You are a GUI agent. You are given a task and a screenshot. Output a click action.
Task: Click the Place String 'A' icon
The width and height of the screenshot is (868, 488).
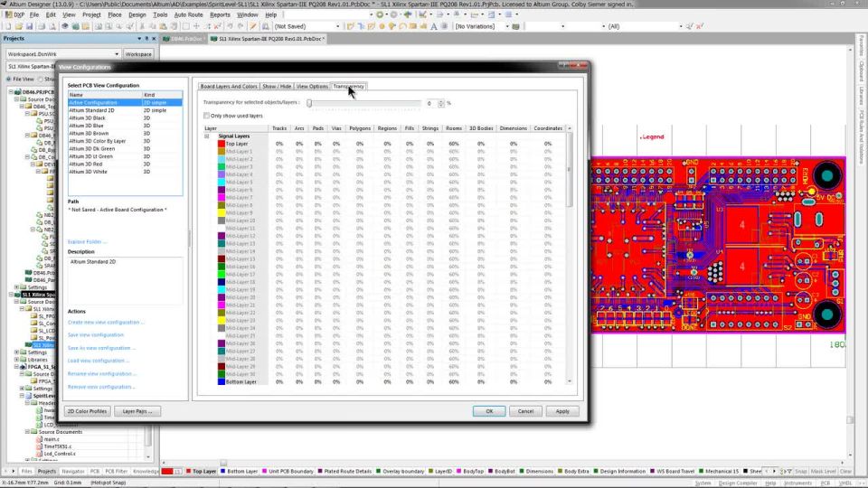click(x=434, y=26)
